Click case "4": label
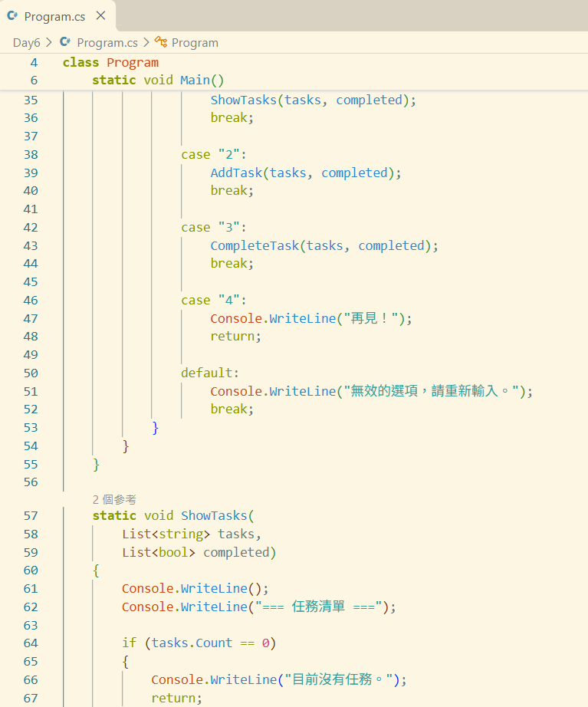 click(x=214, y=301)
